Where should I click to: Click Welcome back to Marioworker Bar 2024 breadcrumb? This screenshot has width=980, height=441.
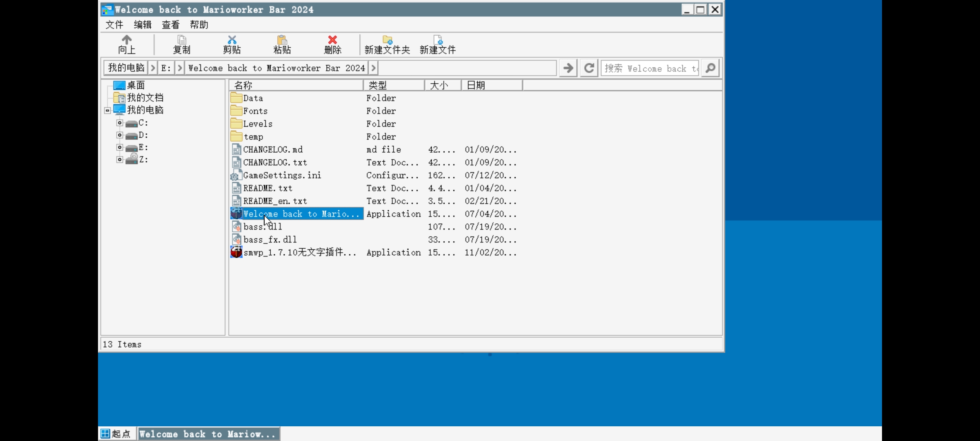coord(276,68)
